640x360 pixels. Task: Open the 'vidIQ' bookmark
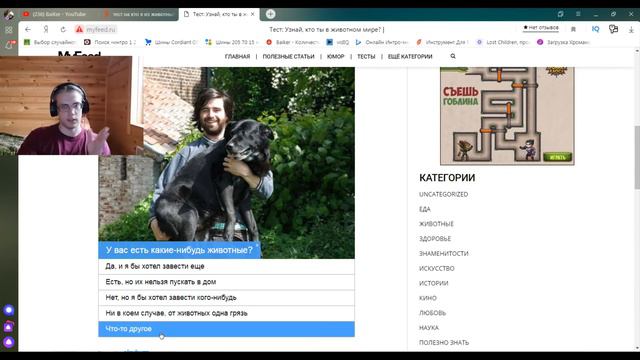338,42
